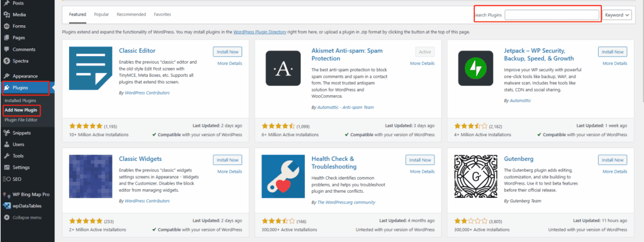Click the Classic Editor plugin title
The image size is (644, 242).
pyautogui.click(x=137, y=51)
